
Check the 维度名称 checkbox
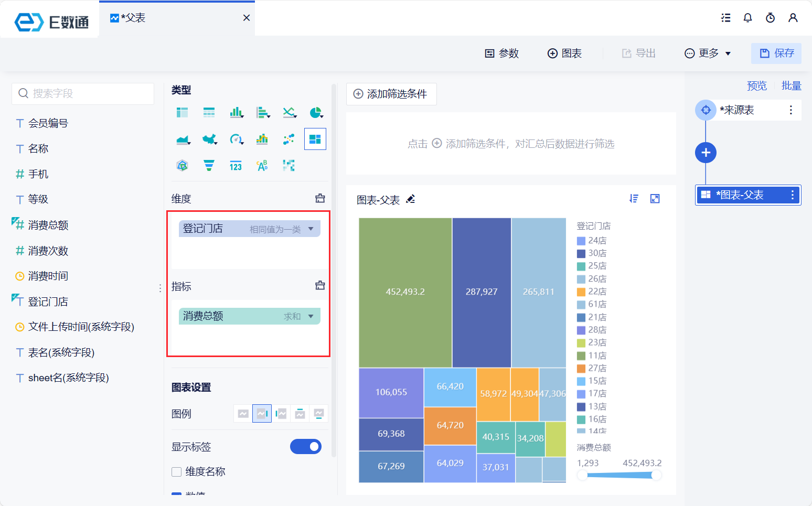[177, 472]
